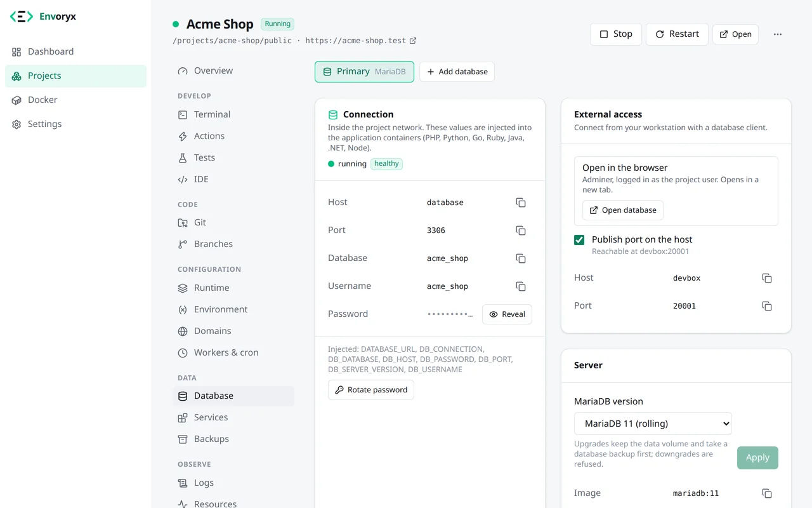This screenshot has height=508, width=812.
Task: Stop the Acme Shop project
Action: tap(615, 34)
